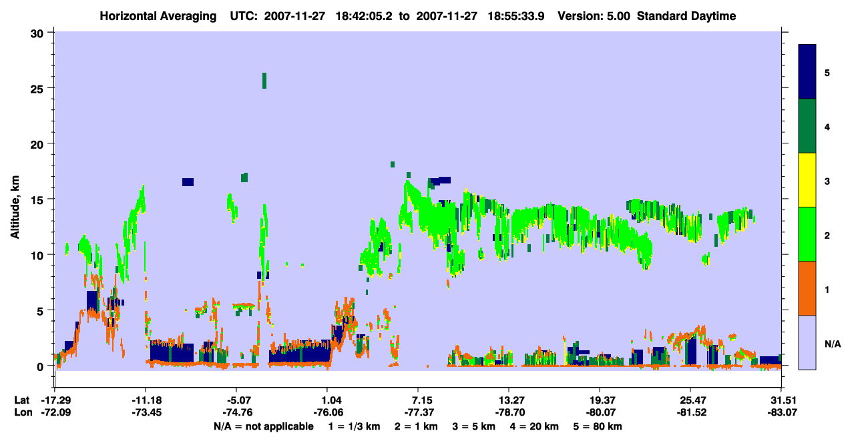Screen dimensions: 868x445
Task: Click the 'Lon' axis row label
Action: click(22, 412)
